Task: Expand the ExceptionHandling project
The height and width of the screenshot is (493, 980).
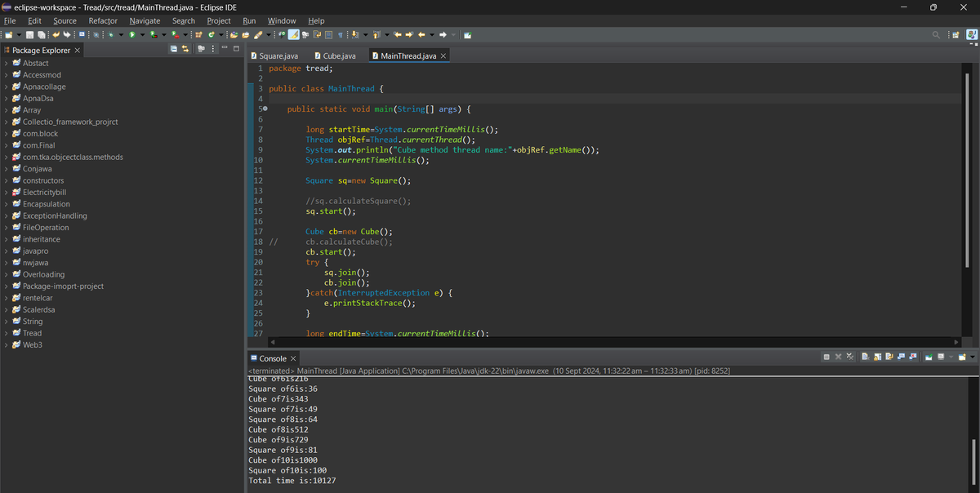Action: click(x=7, y=215)
